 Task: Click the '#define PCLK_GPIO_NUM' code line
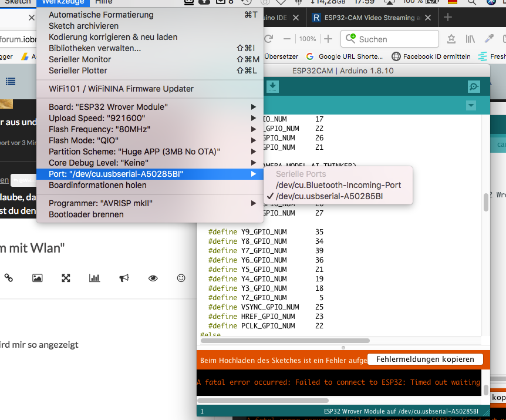click(265, 326)
